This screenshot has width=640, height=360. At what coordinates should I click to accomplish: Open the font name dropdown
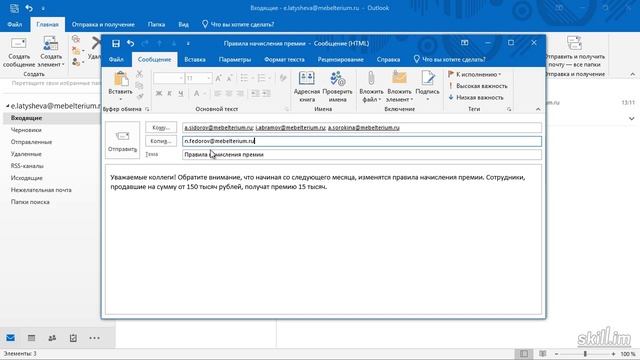pyautogui.click(x=181, y=78)
